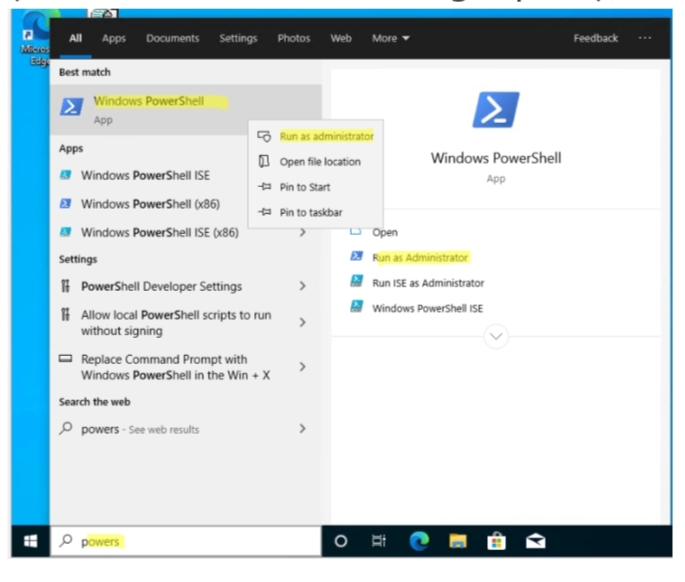
Task: Click PowerShell icon beside Run as Administrator in pane
Action: [x=356, y=256]
